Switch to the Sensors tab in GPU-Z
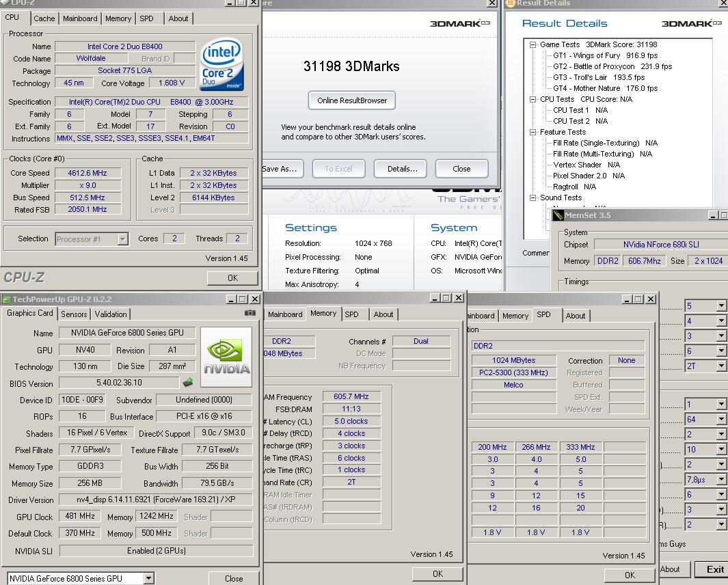Screen dimensions: 728x585 [74, 314]
